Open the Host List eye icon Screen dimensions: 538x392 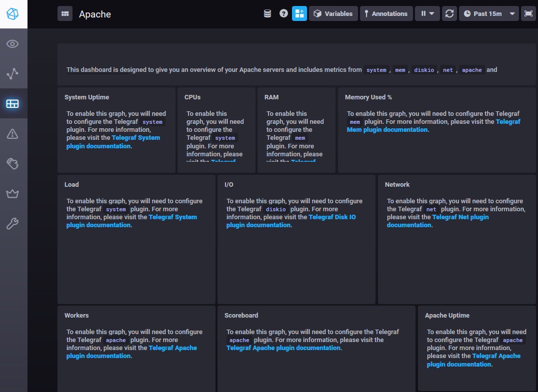pos(12,44)
